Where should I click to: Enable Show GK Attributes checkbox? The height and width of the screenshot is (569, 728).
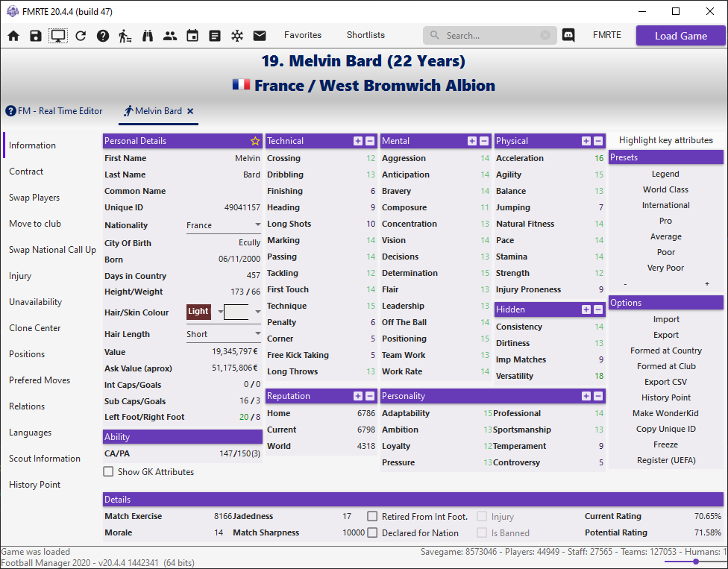(109, 472)
